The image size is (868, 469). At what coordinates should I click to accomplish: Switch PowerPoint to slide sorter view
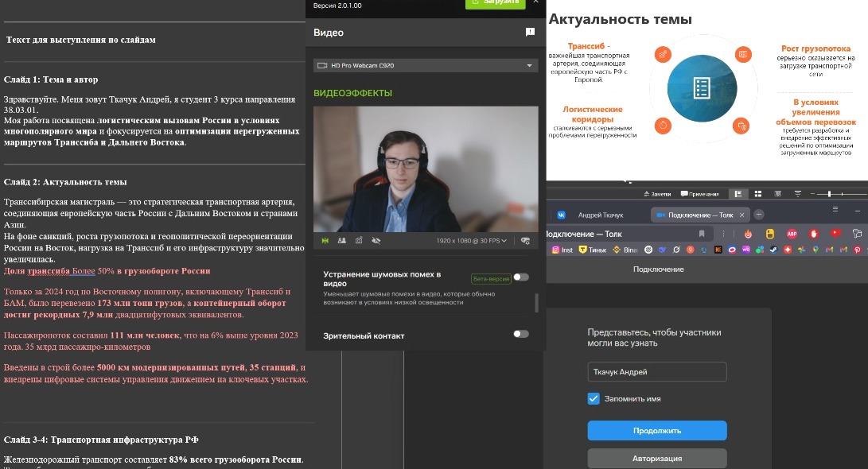[757, 193]
